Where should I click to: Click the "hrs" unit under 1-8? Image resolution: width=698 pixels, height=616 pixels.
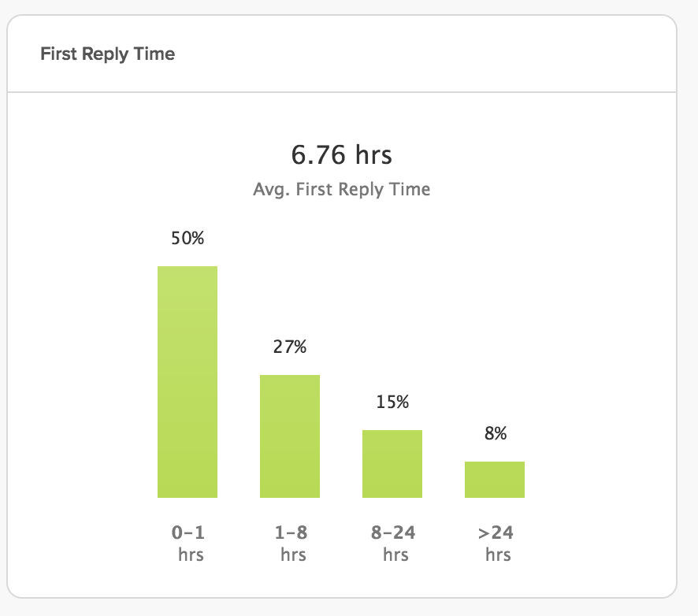293,555
